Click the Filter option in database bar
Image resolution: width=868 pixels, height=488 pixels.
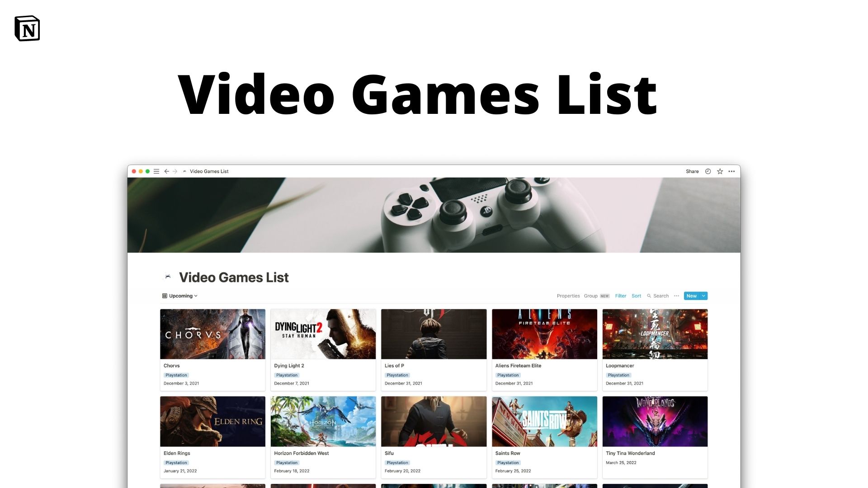[621, 296]
